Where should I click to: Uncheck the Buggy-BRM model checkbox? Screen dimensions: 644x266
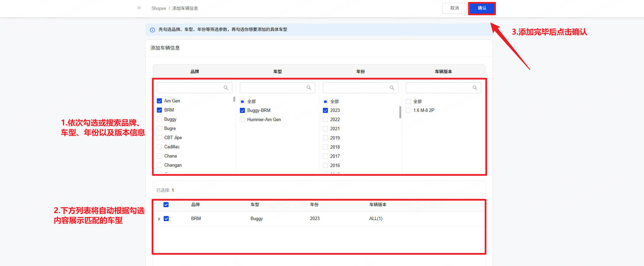click(x=242, y=111)
